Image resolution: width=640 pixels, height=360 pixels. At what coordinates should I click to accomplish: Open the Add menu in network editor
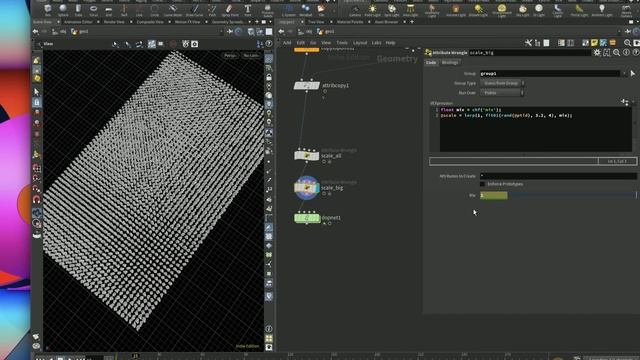(287, 43)
